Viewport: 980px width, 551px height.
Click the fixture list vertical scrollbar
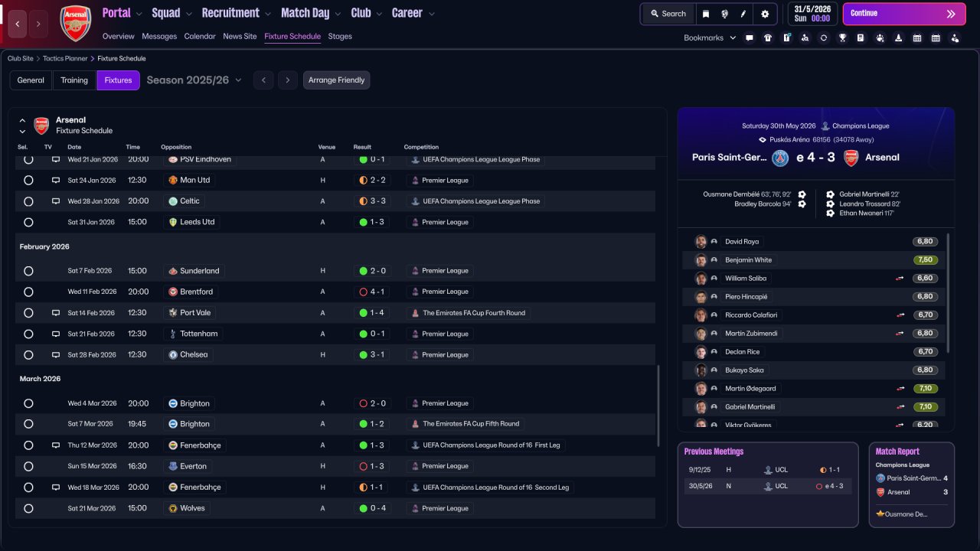(x=657, y=406)
